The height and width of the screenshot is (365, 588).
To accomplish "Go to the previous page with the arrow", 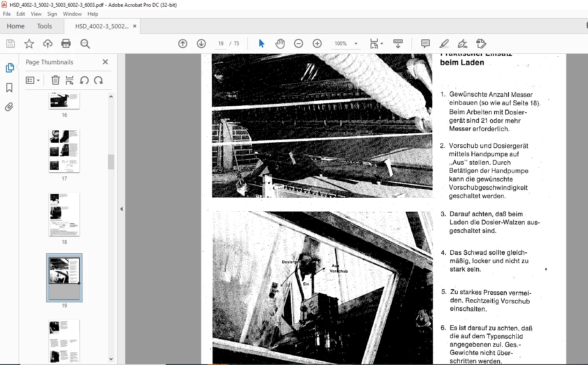I will tap(183, 44).
